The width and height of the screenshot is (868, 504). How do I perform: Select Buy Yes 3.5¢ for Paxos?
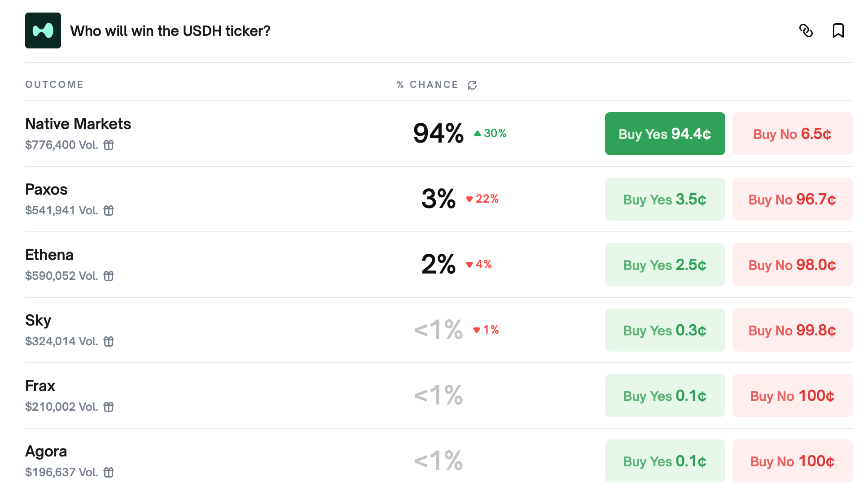click(665, 199)
